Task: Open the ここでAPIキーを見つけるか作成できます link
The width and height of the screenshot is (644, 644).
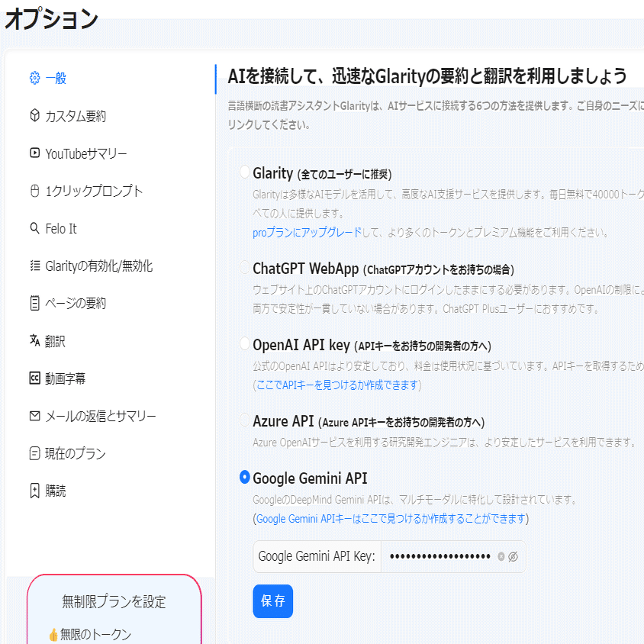Action: click(337, 385)
